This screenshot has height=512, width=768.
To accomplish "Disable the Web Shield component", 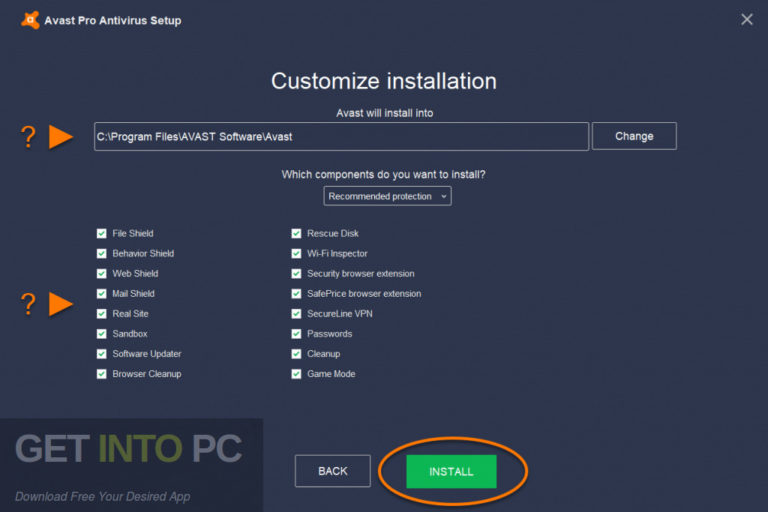I will 101,273.
